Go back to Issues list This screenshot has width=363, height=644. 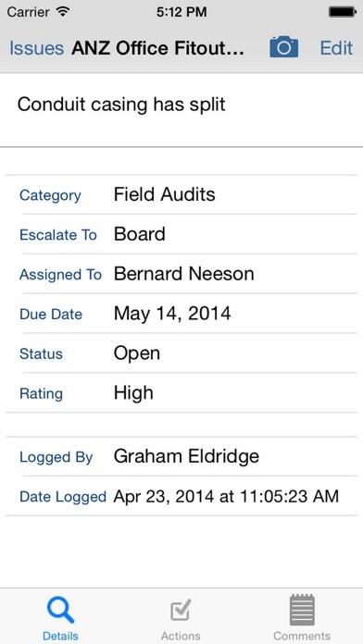click(37, 48)
